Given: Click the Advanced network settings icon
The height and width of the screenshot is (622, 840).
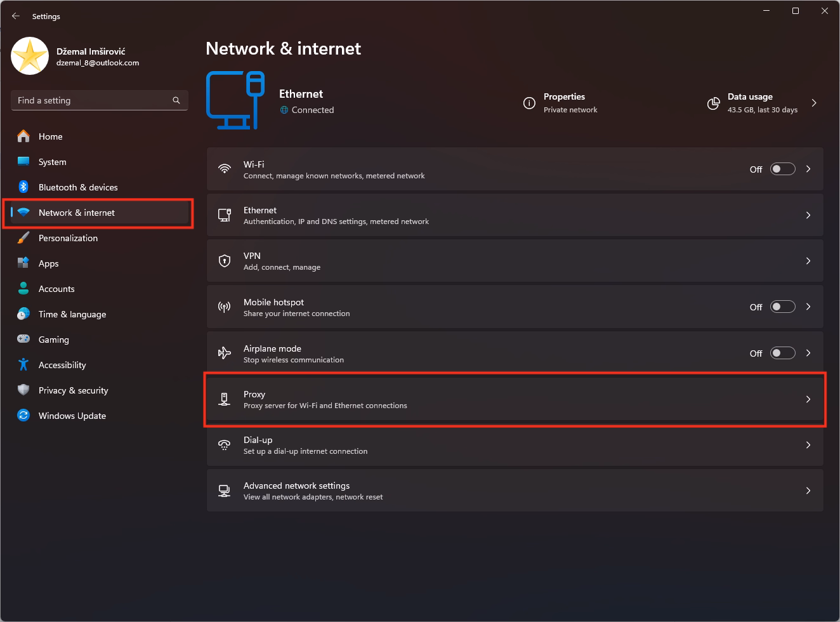Looking at the screenshot, I should [225, 491].
